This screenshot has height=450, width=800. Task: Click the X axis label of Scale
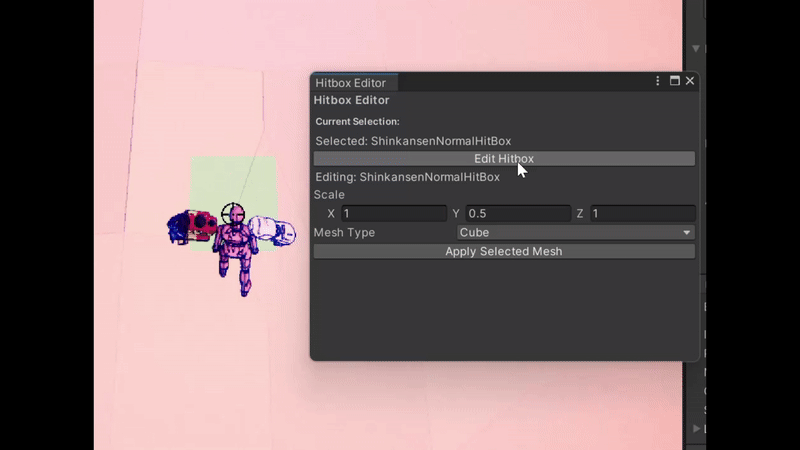click(x=331, y=213)
